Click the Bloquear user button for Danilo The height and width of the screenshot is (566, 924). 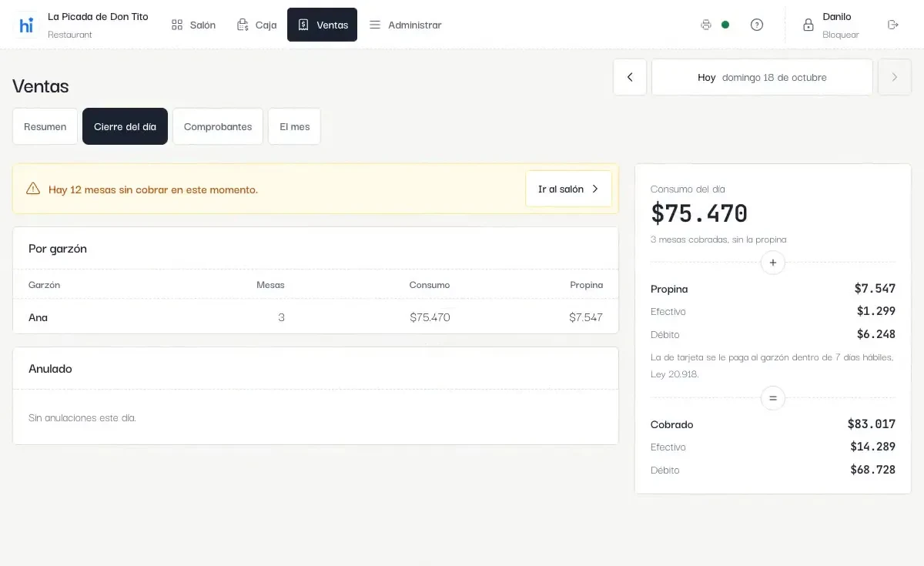[831, 25]
